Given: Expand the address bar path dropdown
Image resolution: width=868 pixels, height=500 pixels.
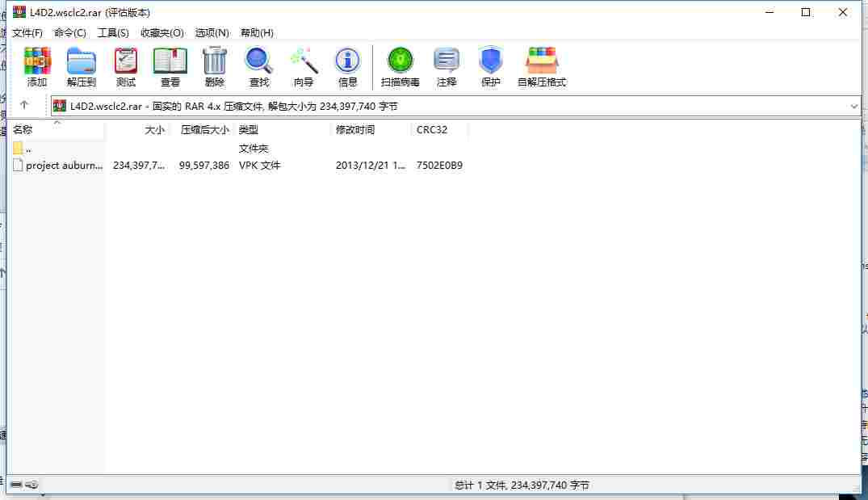Looking at the screenshot, I should (x=853, y=107).
